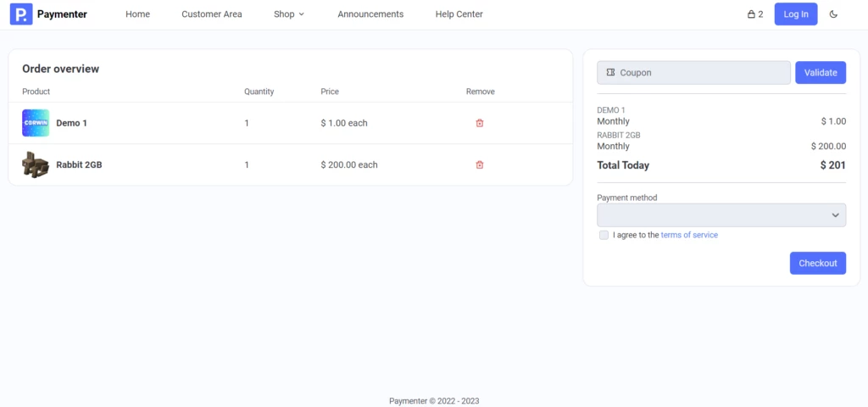The width and height of the screenshot is (868, 407).
Task: Expand the Shop menu
Action: pyautogui.click(x=289, y=14)
